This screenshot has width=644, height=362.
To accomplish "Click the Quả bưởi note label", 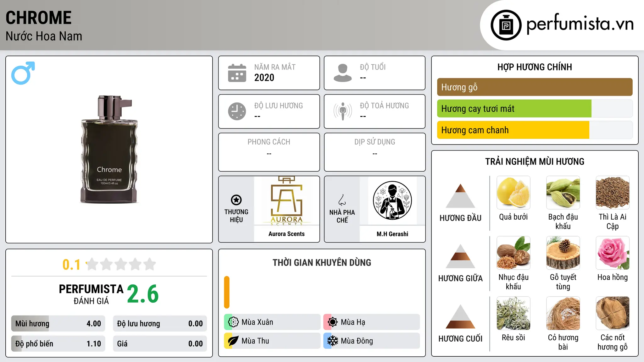I will tap(514, 217).
